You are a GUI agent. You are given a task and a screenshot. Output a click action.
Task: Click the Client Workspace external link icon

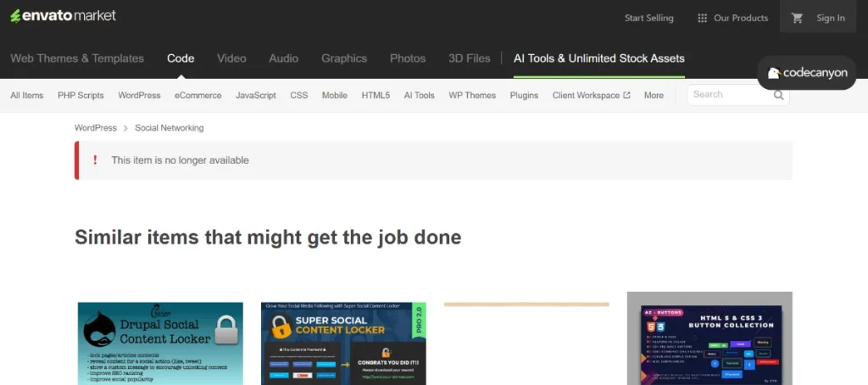626,95
